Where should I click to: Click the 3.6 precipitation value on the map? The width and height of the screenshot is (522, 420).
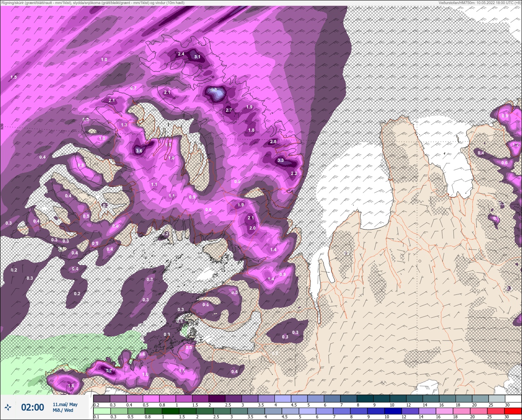tap(139, 151)
